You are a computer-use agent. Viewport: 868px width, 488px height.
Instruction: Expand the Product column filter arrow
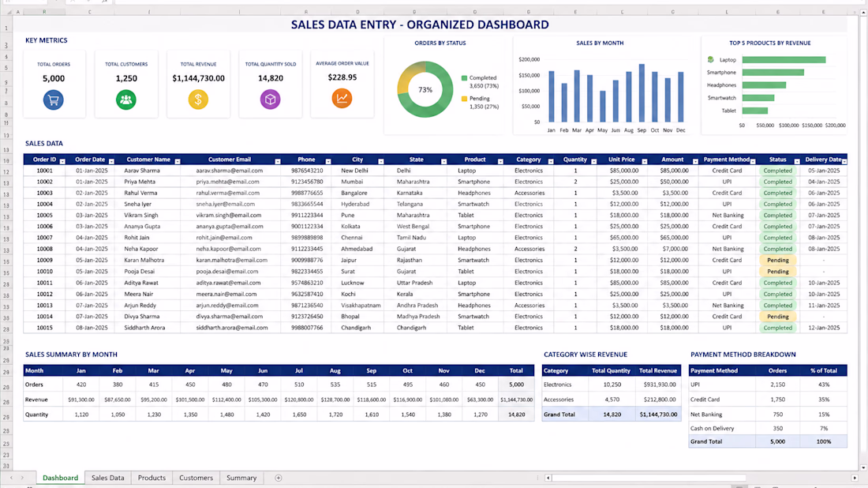[x=500, y=161]
